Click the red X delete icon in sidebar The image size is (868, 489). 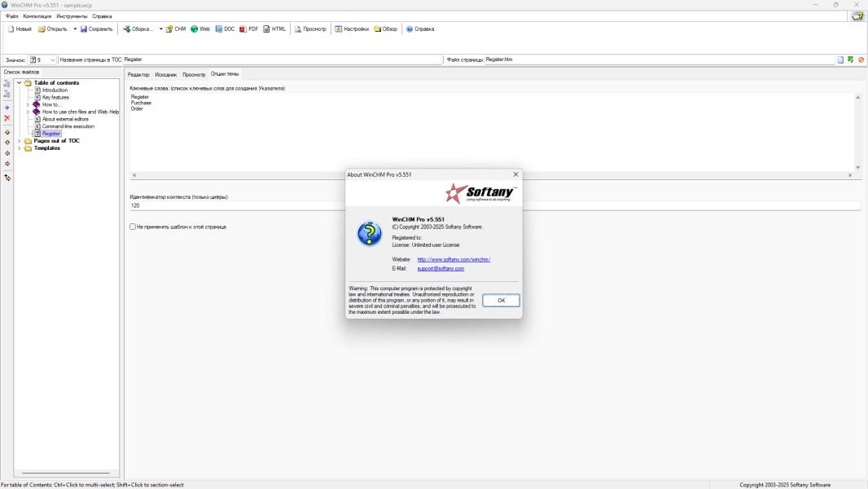7,118
